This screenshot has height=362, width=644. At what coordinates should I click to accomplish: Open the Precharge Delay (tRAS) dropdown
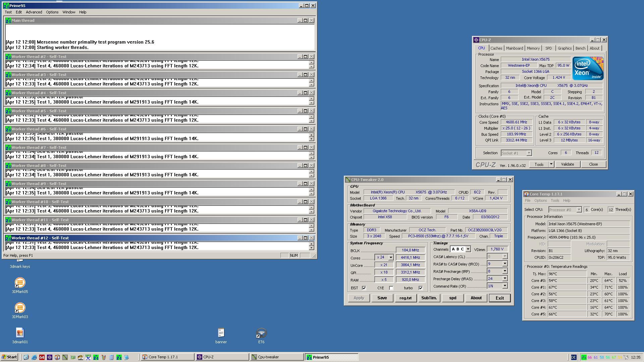click(505, 279)
